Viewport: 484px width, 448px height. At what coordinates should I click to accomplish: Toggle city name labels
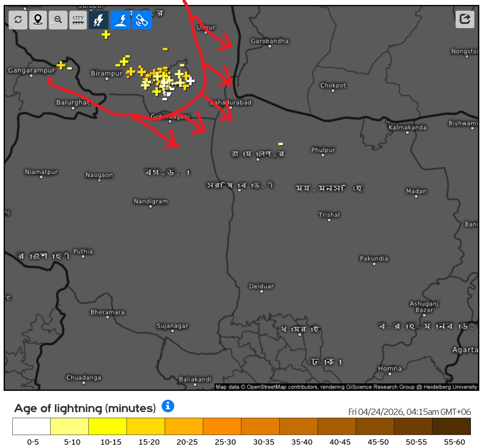pos(78,20)
